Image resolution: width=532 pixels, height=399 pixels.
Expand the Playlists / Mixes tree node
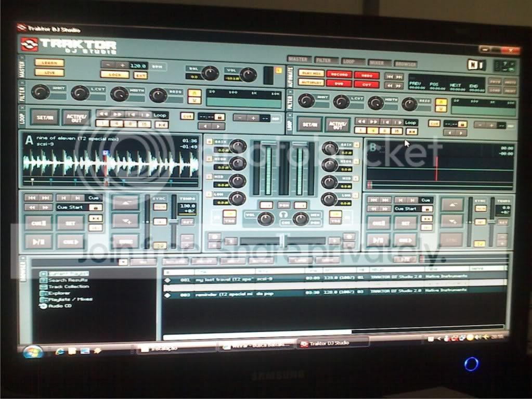(x=43, y=300)
